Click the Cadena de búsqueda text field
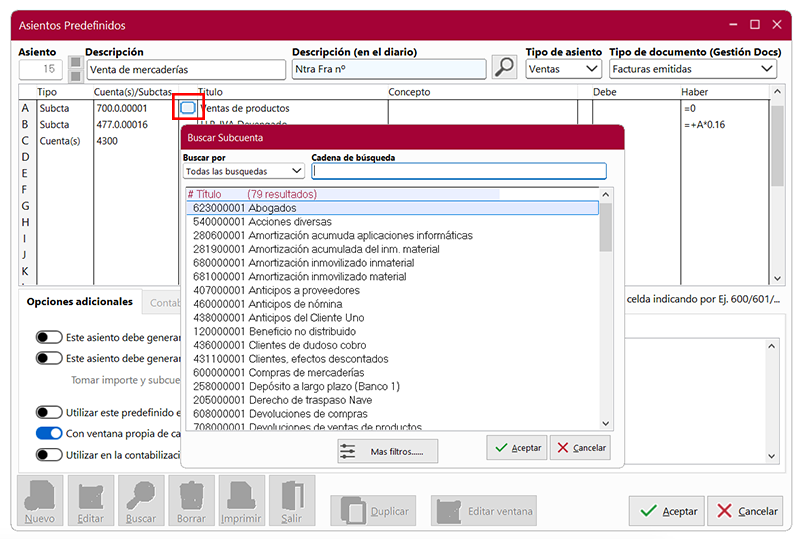 pyautogui.click(x=459, y=171)
